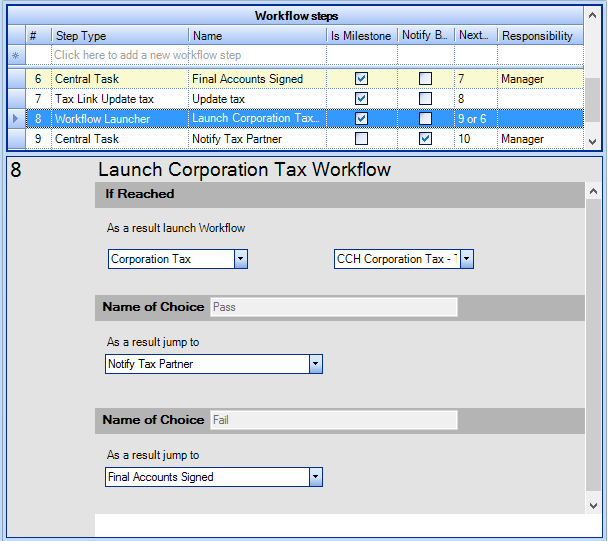This screenshot has width=608, height=541.
Task: Uncheck Is Milestone for Workflow Launcher row
Action: tap(361, 119)
